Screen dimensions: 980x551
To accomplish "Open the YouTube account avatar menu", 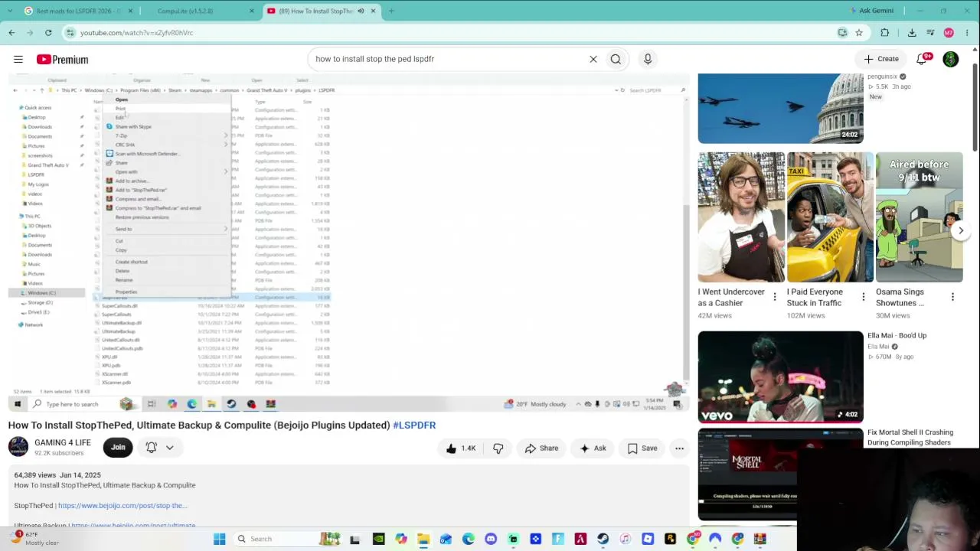I will pyautogui.click(x=951, y=59).
